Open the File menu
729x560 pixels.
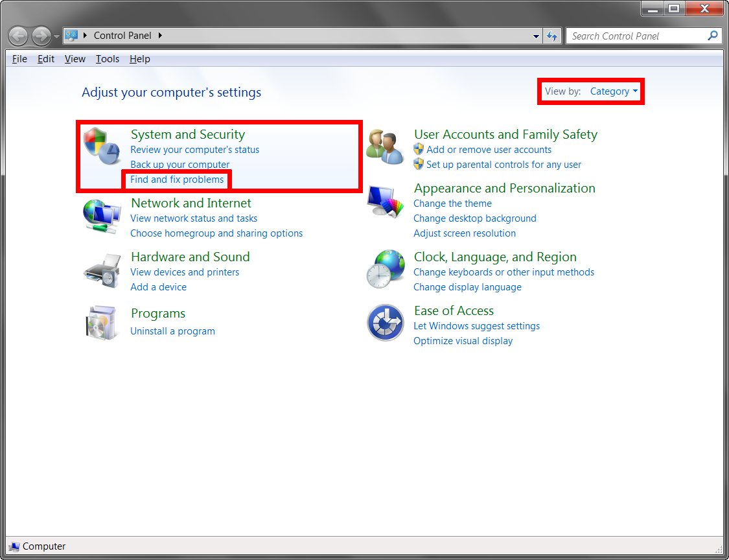(19, 59)
